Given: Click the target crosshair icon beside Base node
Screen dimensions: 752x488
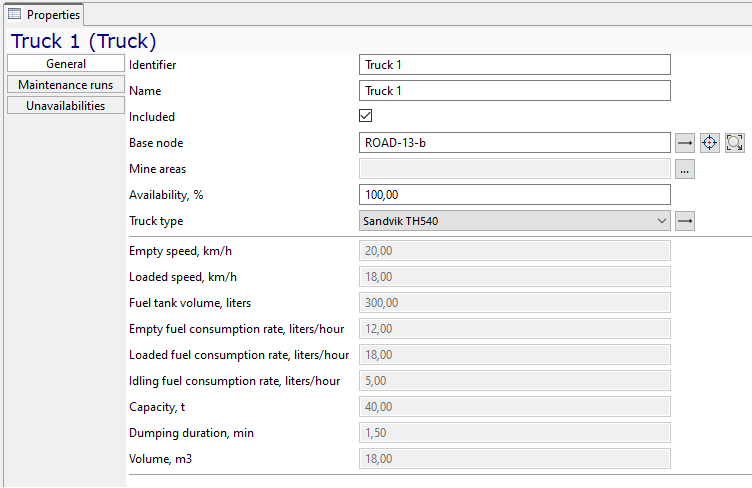Looking at the screenshot, I should click(709, 143).
